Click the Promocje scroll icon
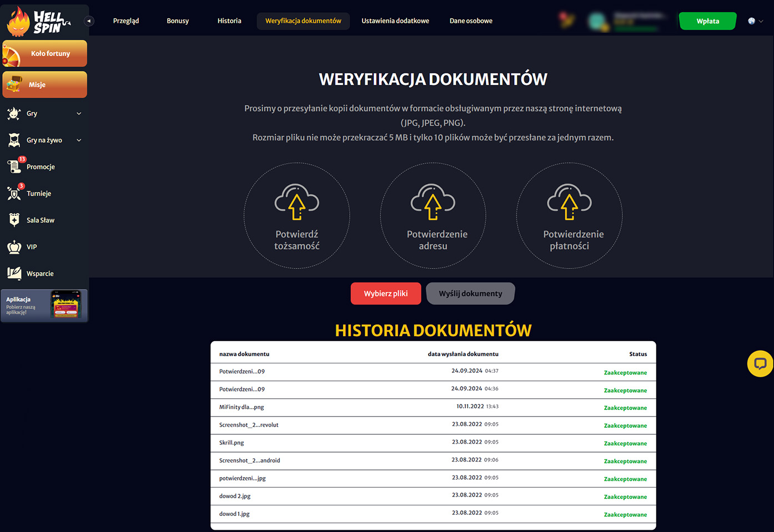Screen dimensions: 774x532 pos(14,166)
